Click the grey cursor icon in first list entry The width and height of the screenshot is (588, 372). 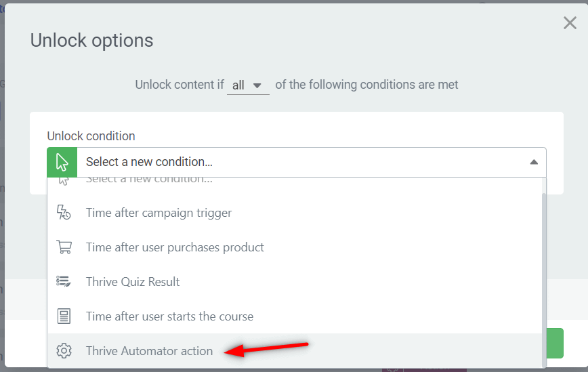(64, 180)
